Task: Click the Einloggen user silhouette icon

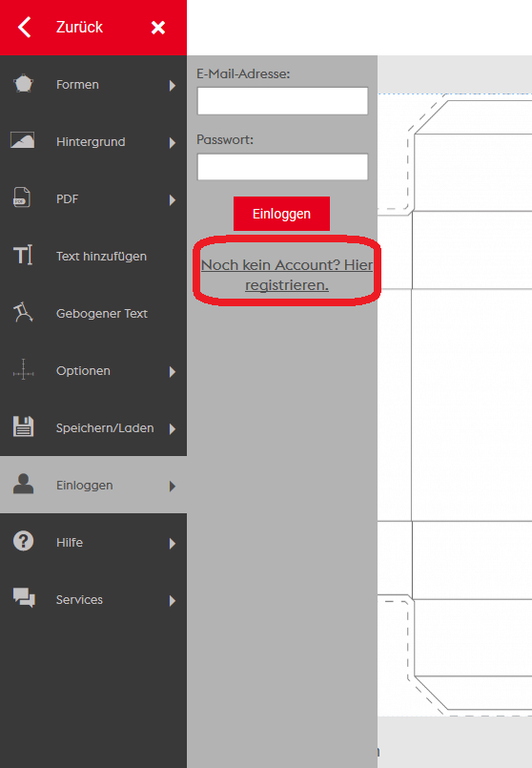Action: (x=23, y=484)
